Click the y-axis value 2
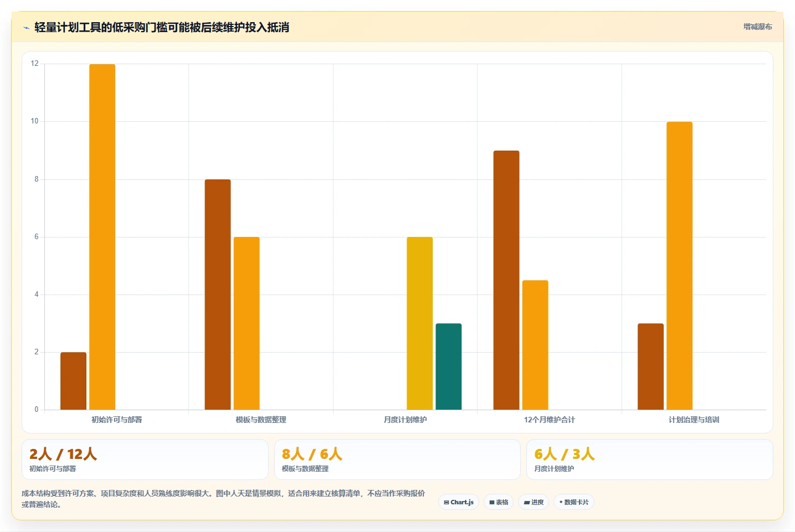The height and width of the screenshot is (532, 795). 37,352
